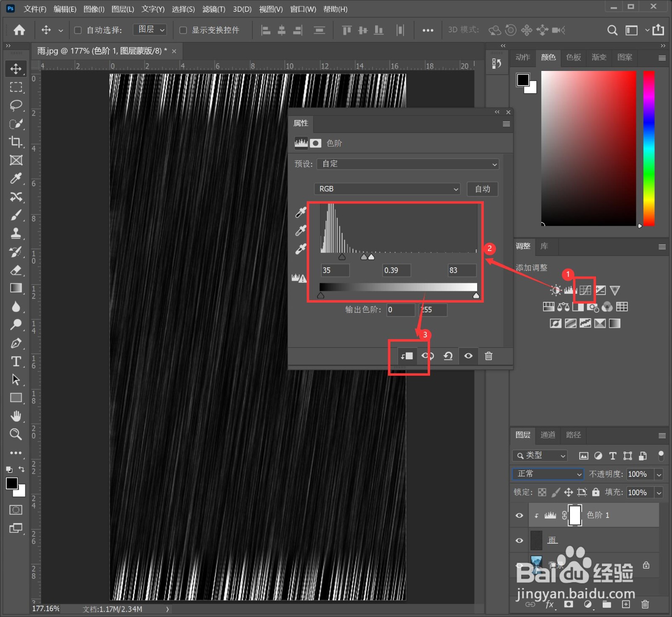
Task: Delete the Levels adjustment layer from Properties
Action: (x=488, y=356)
